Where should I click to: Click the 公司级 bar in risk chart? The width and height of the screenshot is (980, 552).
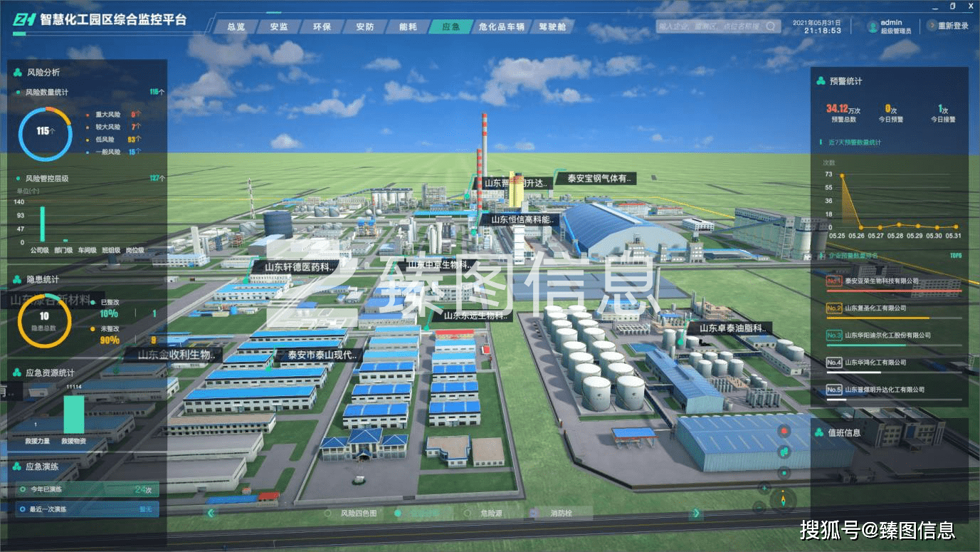pyautogui.click(x=41, y=224)
